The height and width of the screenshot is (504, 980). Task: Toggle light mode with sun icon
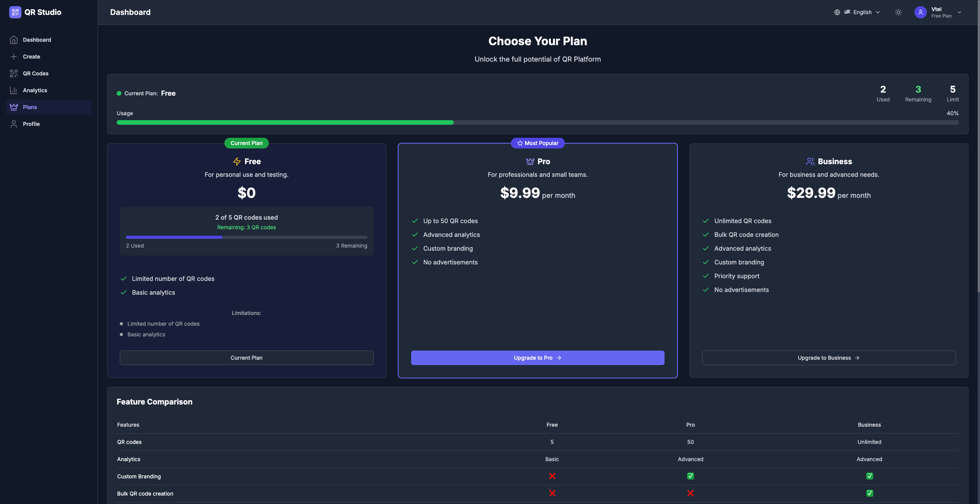pyautogui.click(x=898, y=12)
